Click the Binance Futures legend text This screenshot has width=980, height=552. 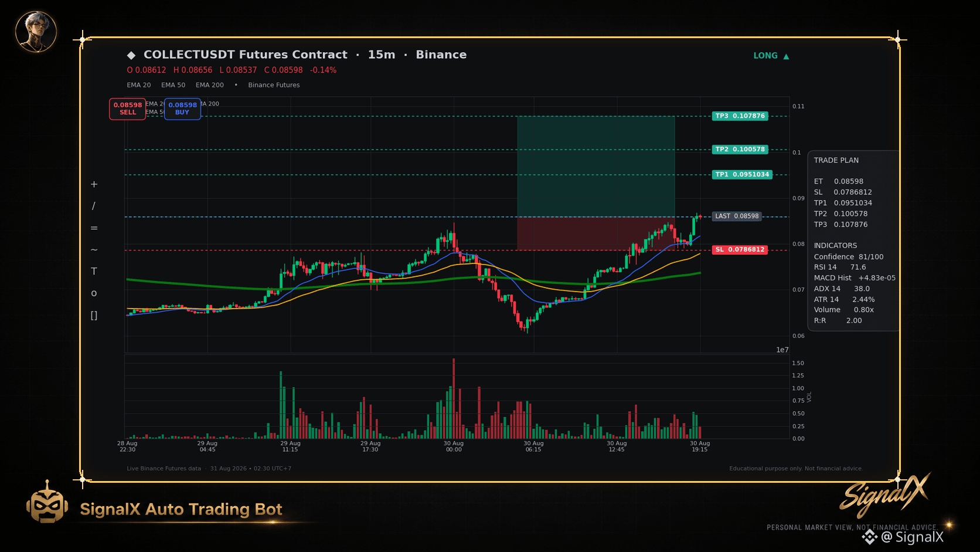274,85
